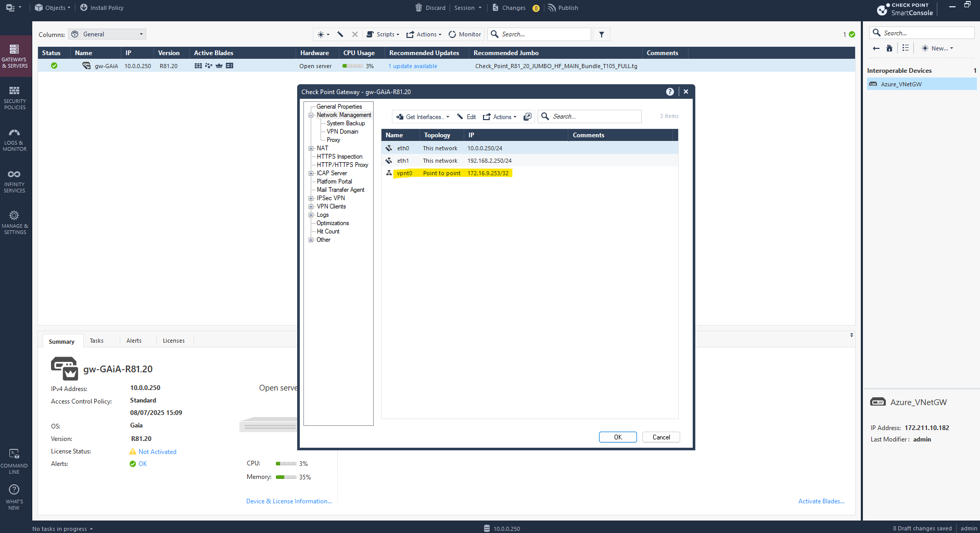Select General Properties in the tree
The height and width of the screenshot is (533, 980).
pyautogui.click(x=339, y=107)
